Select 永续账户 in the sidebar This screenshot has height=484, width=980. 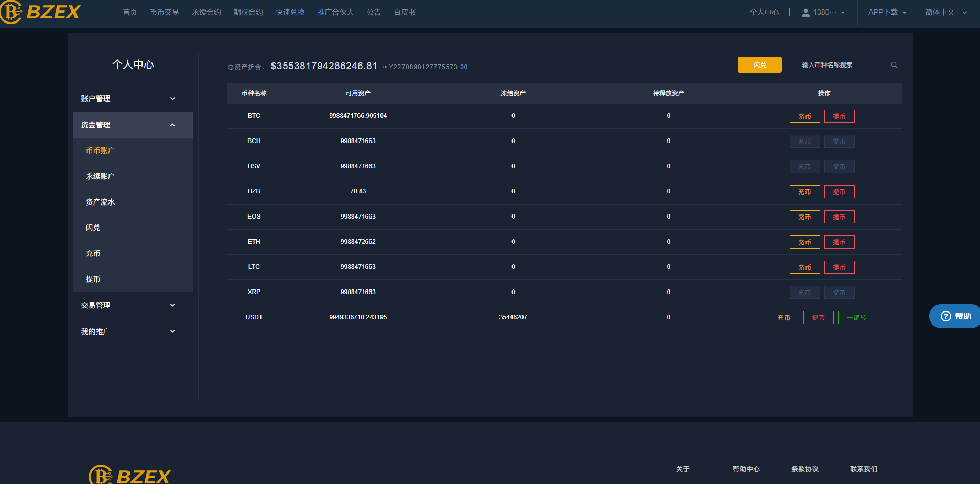tap(100, 176)
